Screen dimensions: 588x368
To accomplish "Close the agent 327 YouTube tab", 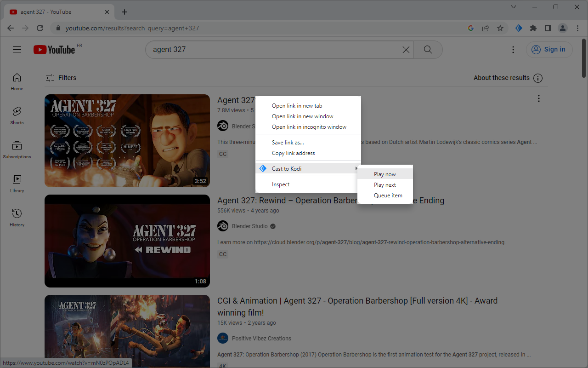I will point(107,12).
